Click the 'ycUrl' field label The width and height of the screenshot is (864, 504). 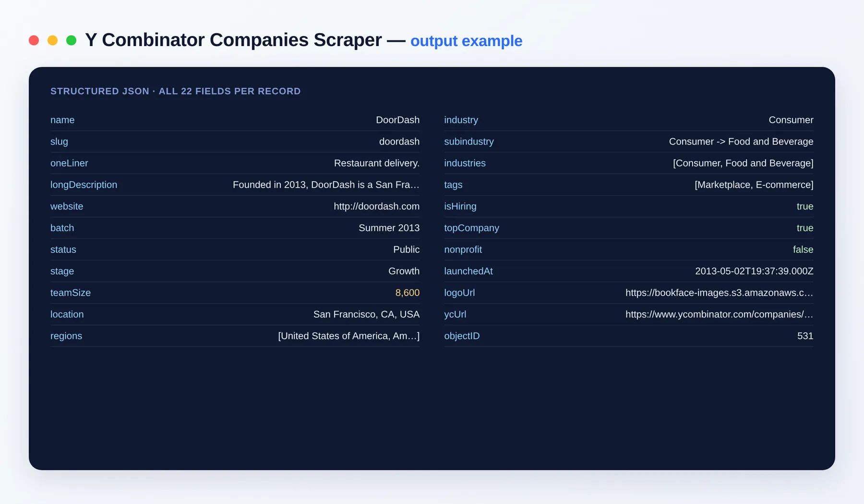pos(455,314)
